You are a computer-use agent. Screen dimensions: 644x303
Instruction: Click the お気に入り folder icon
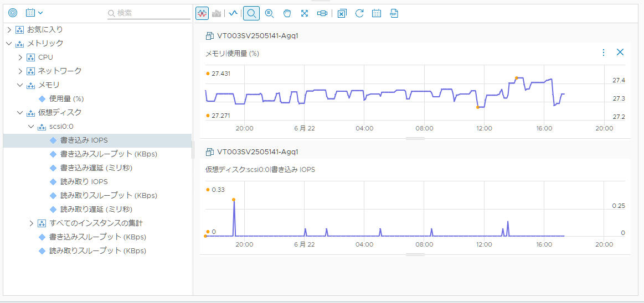[19, 29]
